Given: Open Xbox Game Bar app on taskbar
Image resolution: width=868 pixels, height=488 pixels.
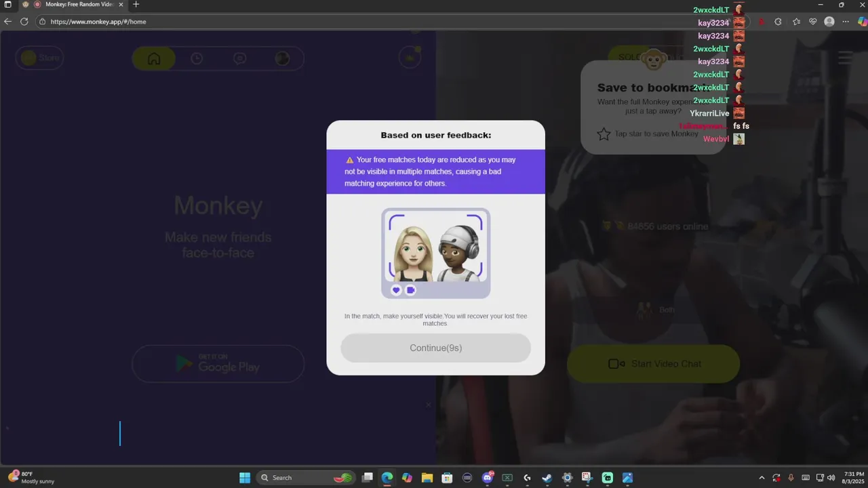Looking at the screenshot, I should click(507, 478).
